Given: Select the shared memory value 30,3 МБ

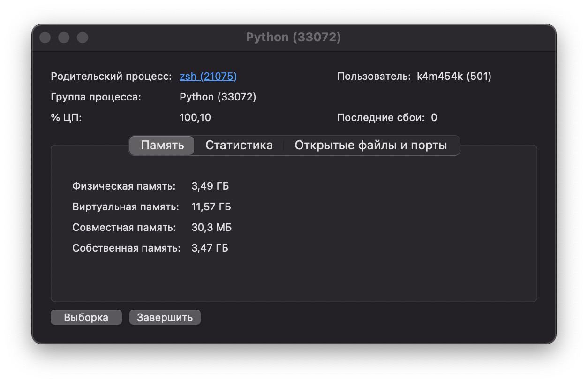Looking at the screenshot, I should pos(211,228).
